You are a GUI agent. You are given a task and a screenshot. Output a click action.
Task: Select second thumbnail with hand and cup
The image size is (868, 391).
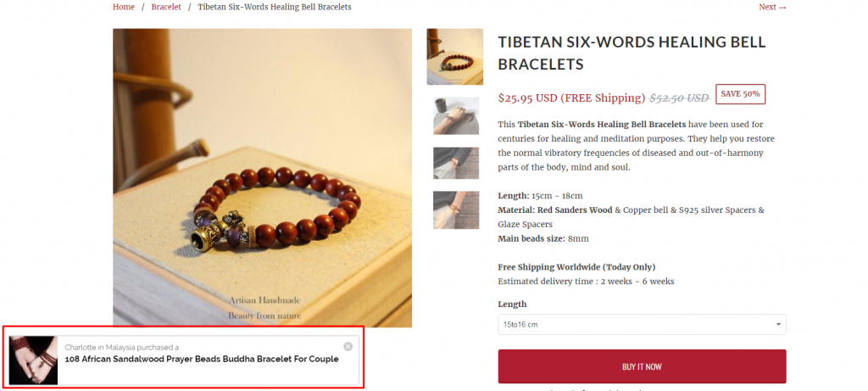coord(455,115)
